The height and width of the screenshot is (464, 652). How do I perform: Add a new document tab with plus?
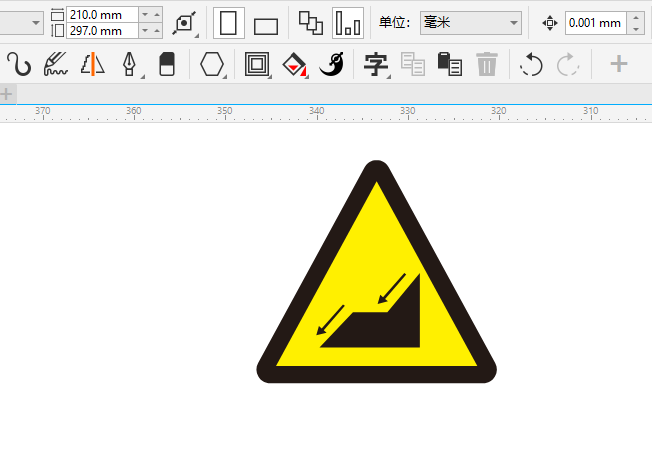coord(6,94)
